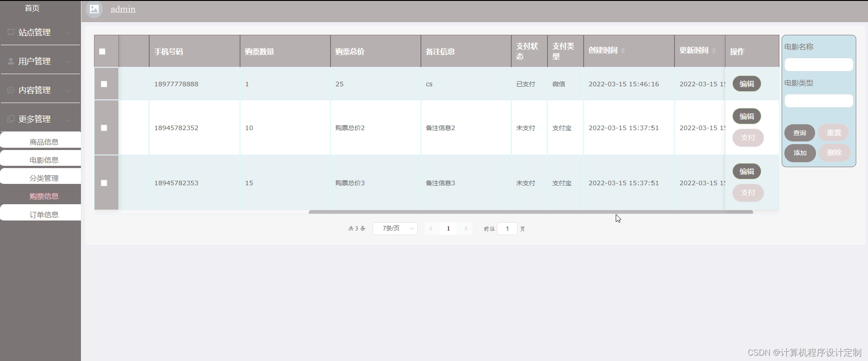This screenshot has width=868, height=361.
Task: Expand the 站点管理 menu chevron
Action: point(68,33)
